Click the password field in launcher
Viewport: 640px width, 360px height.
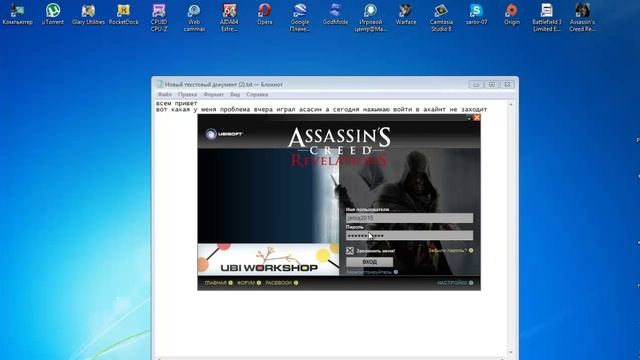click(409, 236)
